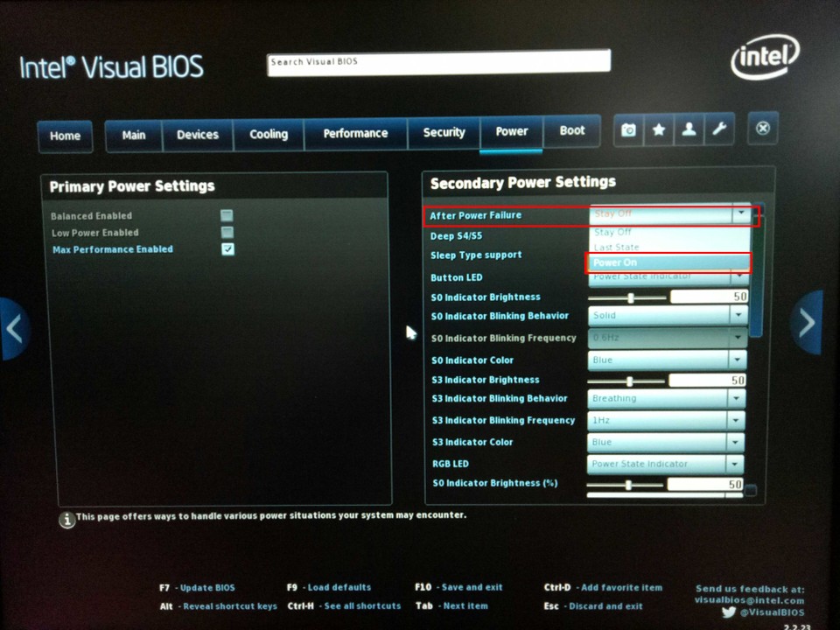This screenshot has height=630, width=840.
Task: Click the Search Visual BIOS field
Action: 437,61
